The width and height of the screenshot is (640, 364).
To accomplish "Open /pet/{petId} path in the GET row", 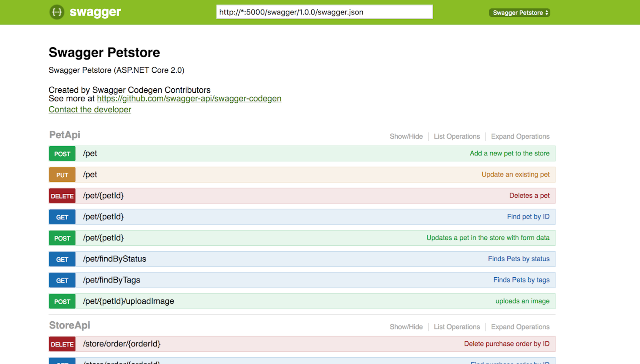I will tap(104, 217).
